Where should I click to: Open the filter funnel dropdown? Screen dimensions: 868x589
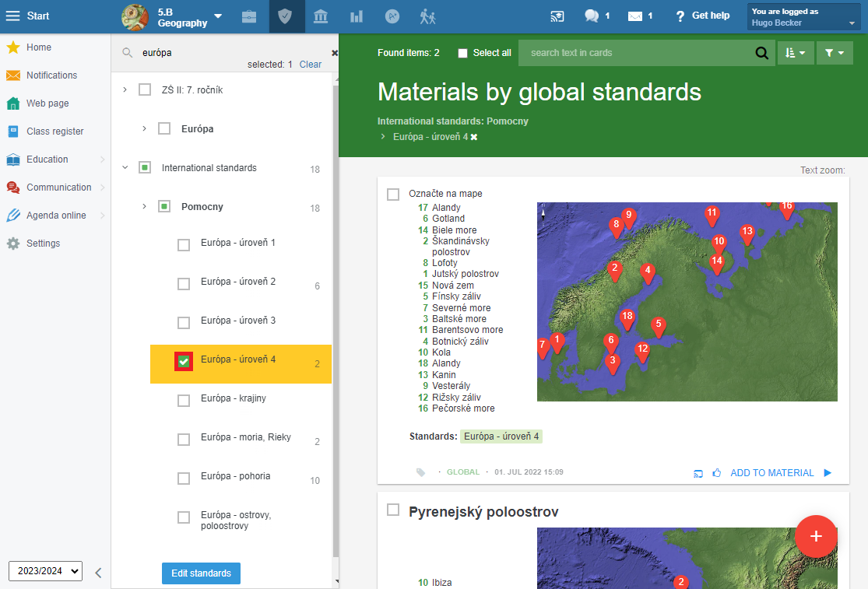pos(835,53)
